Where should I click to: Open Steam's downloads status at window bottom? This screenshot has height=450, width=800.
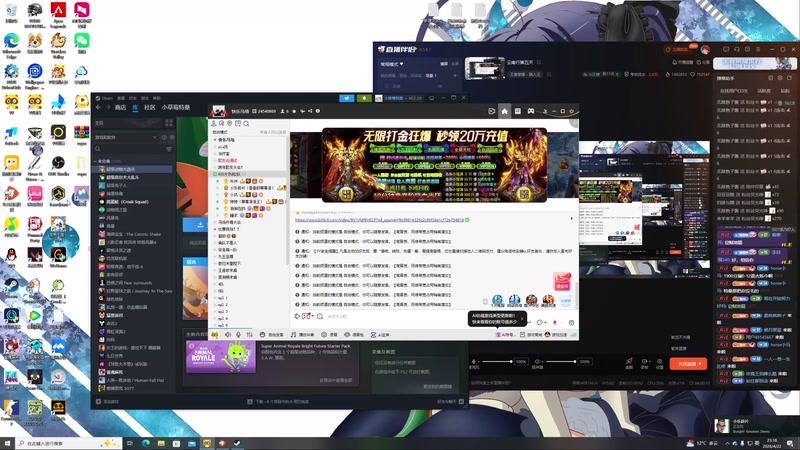point(278,402)
